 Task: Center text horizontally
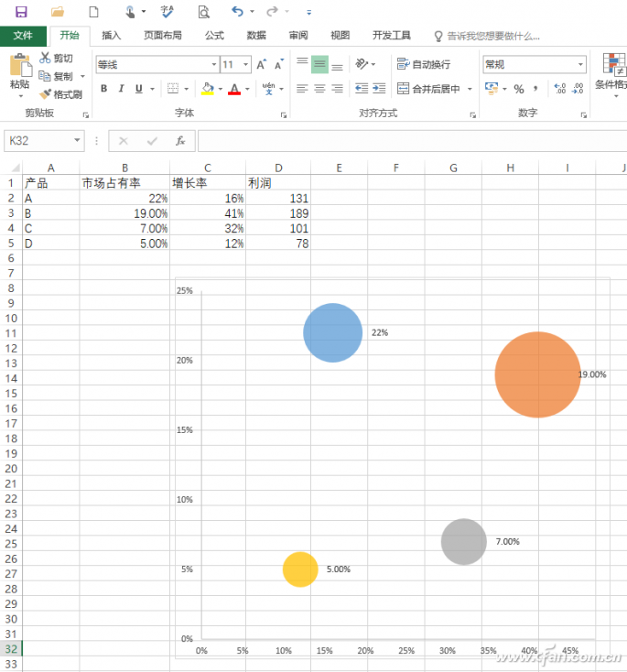point(319,89)
